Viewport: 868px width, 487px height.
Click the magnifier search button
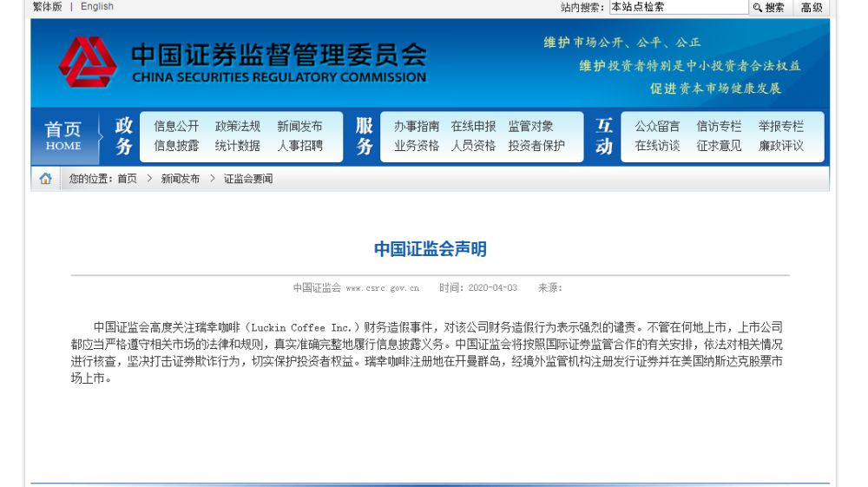[x=769, y=7]
